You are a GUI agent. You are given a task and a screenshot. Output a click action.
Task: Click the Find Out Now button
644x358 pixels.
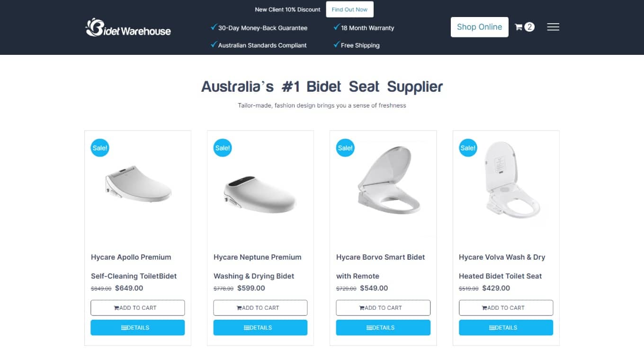[349, 9]
